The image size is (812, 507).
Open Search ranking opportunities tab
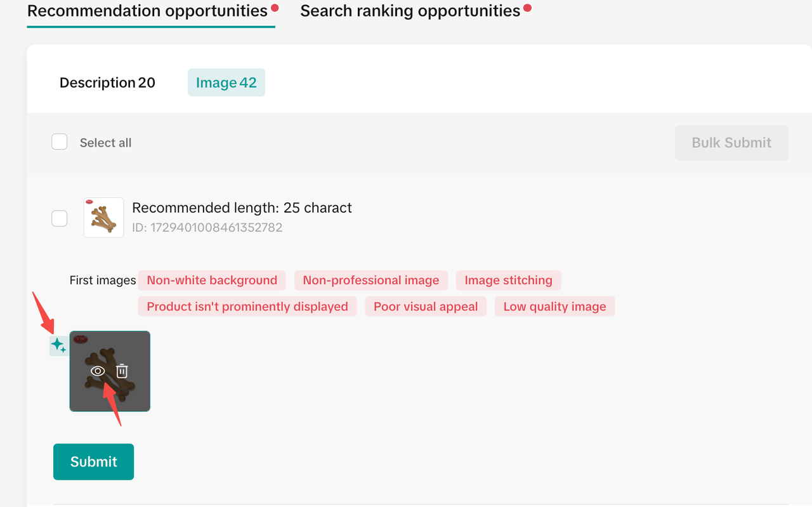tap(410, 11)
